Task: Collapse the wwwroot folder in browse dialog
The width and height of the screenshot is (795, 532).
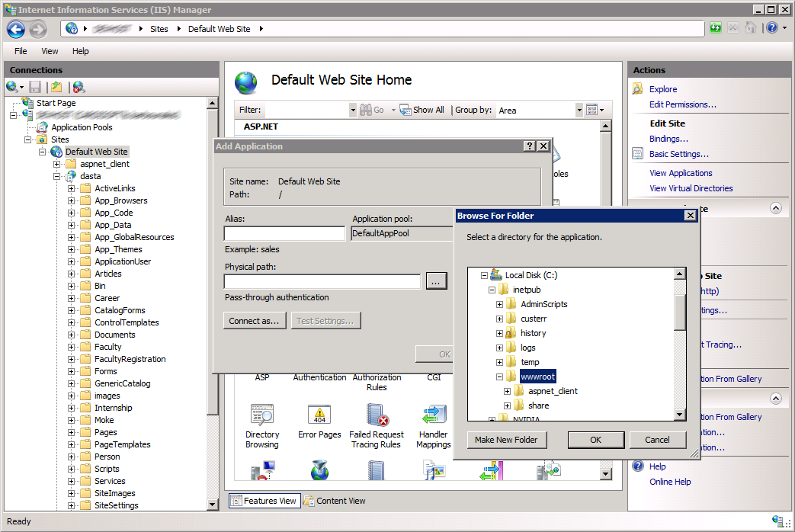Action: (x=499, y=377)
